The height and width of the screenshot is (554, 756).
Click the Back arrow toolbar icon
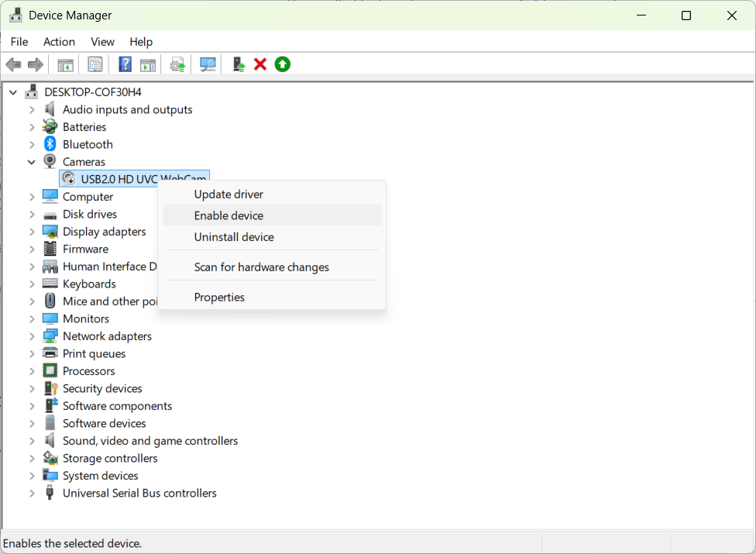[x=13, y=64]
